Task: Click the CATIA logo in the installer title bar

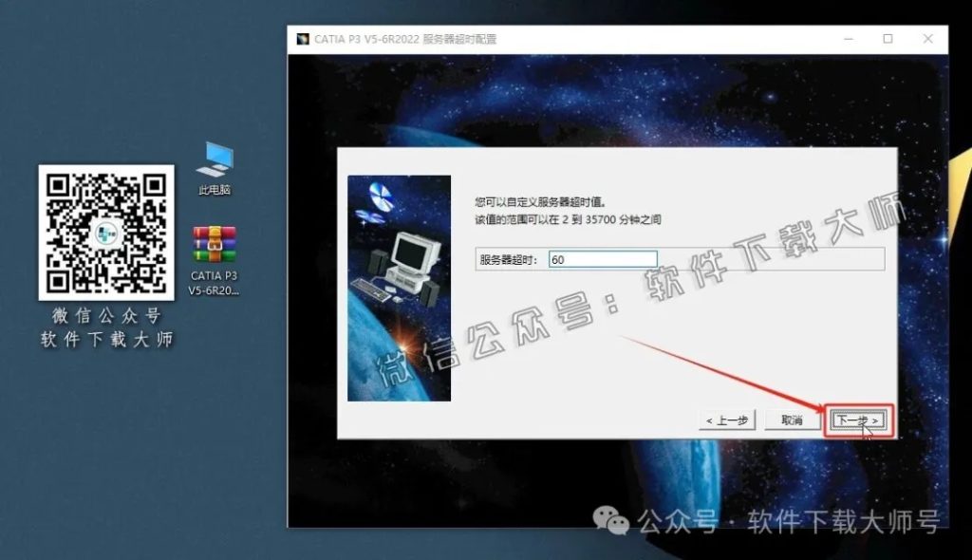Action: [304, 40]
